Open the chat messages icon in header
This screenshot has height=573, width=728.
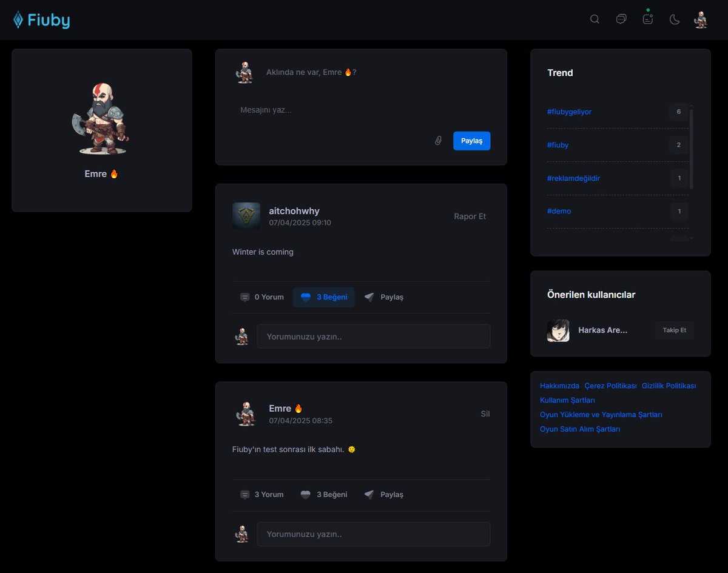pyautogui.click(x=621, y=19)
